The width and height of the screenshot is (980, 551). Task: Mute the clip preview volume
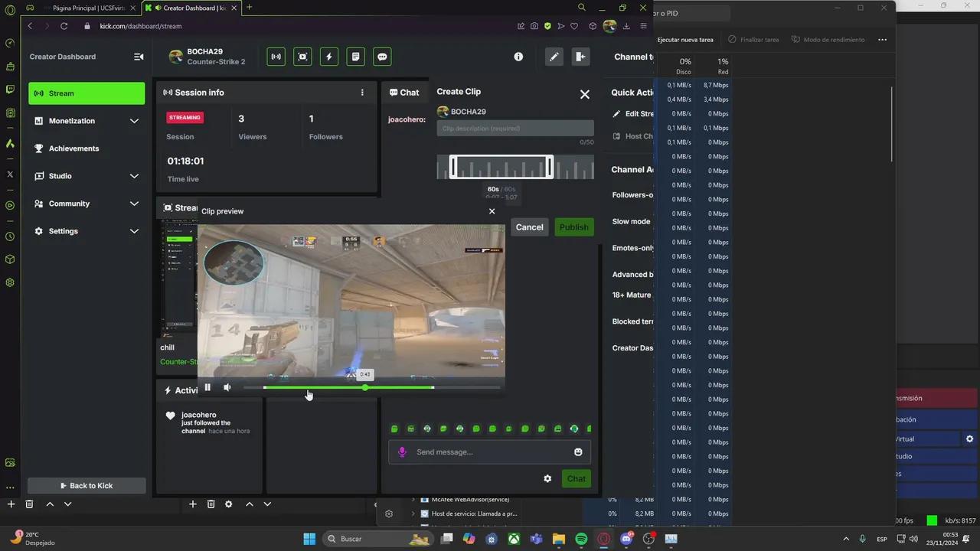click(227, 387)
